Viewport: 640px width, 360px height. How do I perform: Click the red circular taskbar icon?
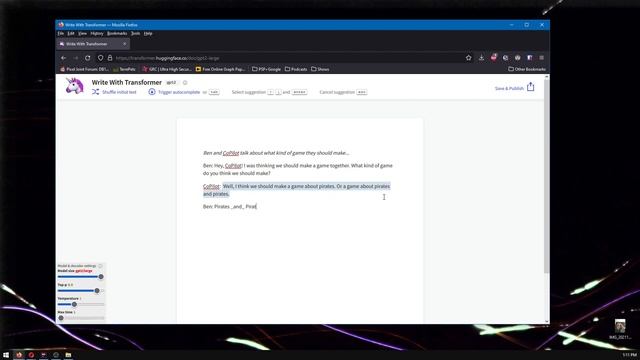pyautogui.click(x=31, y=355)
